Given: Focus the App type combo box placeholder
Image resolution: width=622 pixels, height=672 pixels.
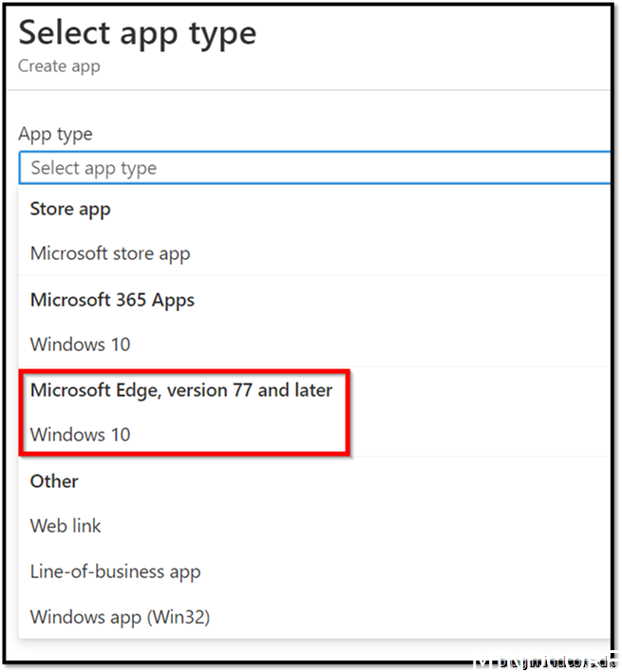Looking at the screenshot, I should (93, 168).
